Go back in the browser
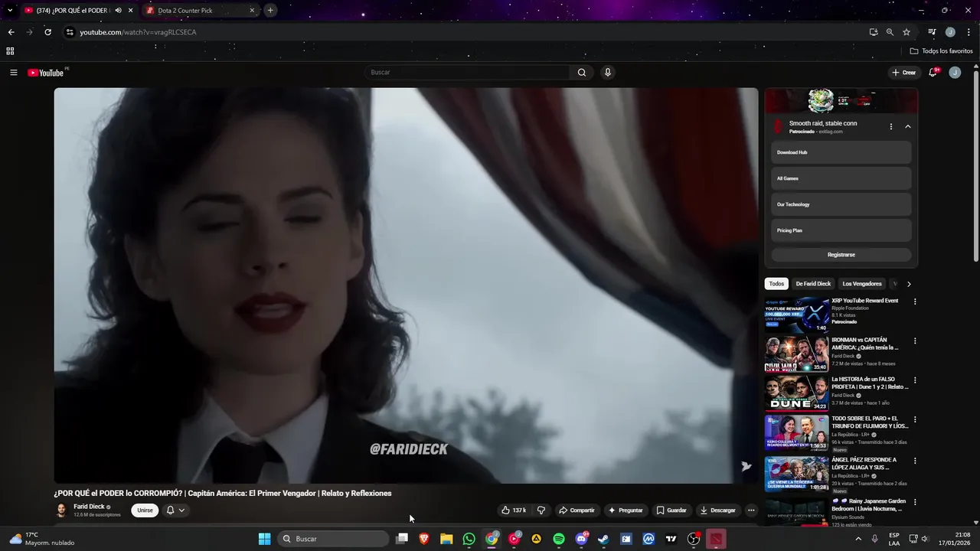Viewport: 980px width, 551px height. (11, 32)
